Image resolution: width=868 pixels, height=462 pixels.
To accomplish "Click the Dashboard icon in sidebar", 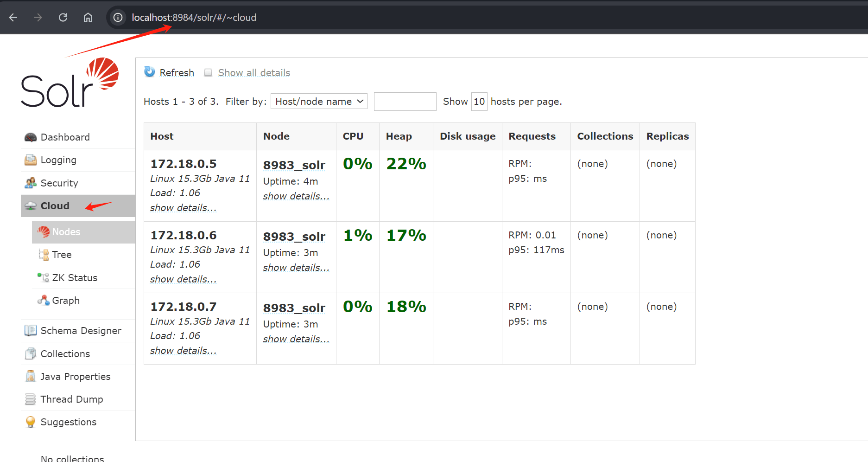I will (x=31, y=137).
